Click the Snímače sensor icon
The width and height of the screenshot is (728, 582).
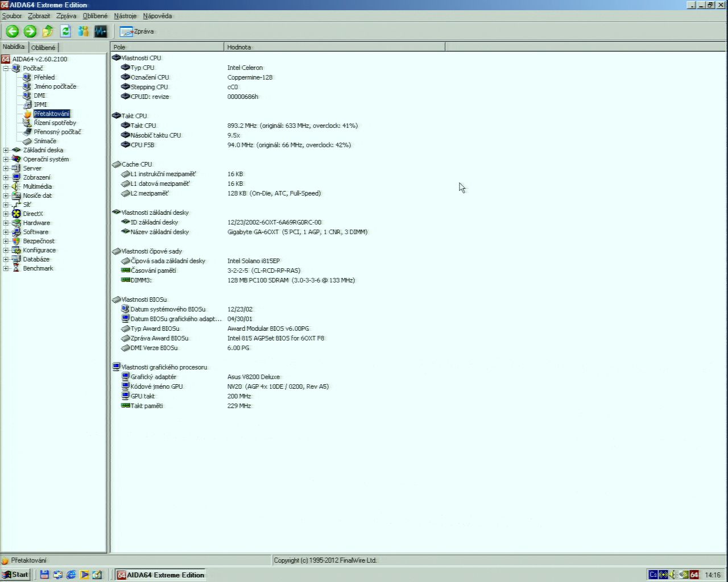pyautogui.click(x=27, y=141)
